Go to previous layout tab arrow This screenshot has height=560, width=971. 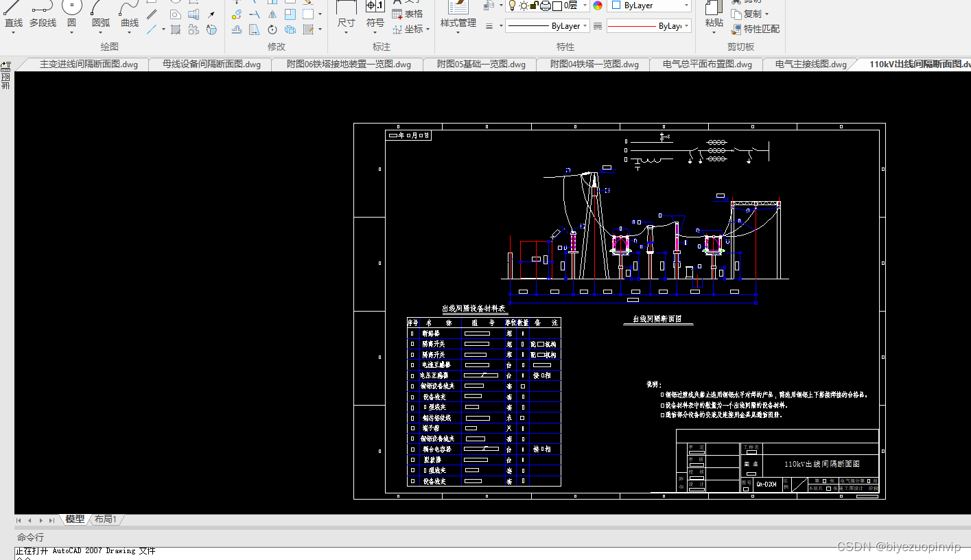(x=30, y=520)
